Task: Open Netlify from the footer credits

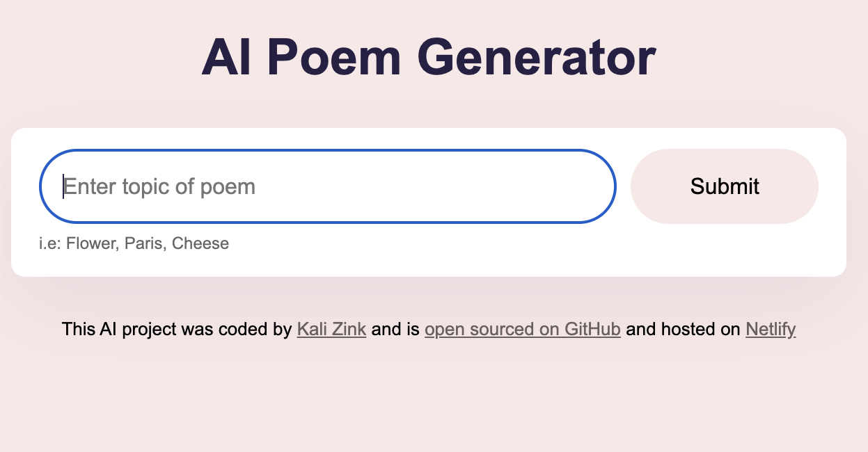Action: [770, 329]
